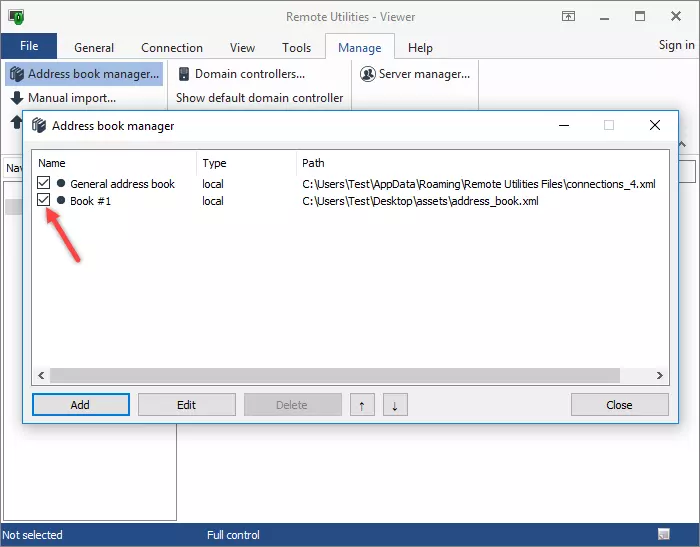Click Address book manager dialog title icon
This screenshot has width=700, height=547.
(39, 125)
